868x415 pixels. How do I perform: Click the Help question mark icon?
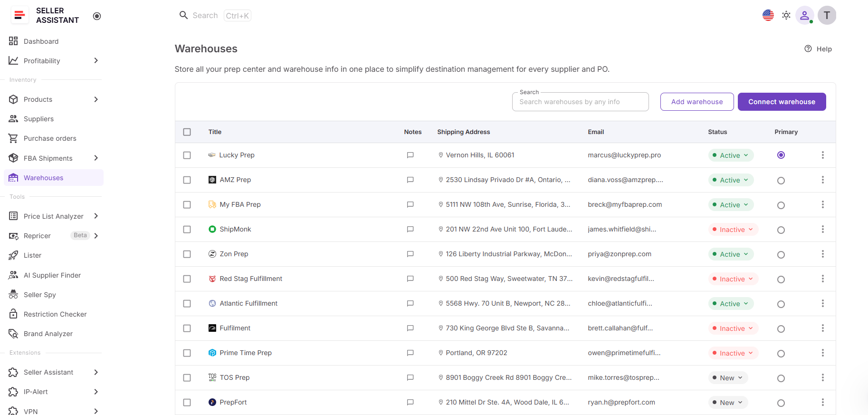pos(808,48)
